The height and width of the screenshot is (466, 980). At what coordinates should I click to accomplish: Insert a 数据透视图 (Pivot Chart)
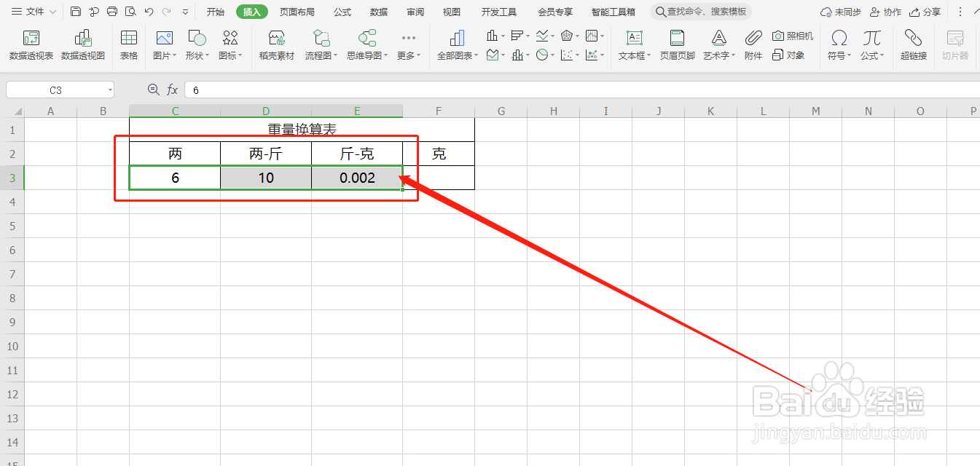click(82, 44)
